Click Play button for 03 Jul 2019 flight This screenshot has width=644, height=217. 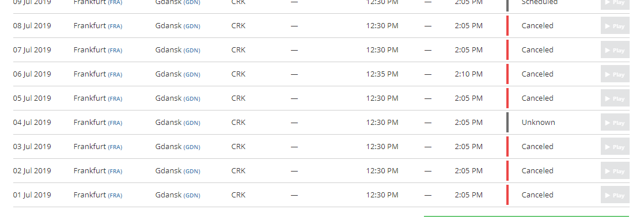click(x=615, y=147)
